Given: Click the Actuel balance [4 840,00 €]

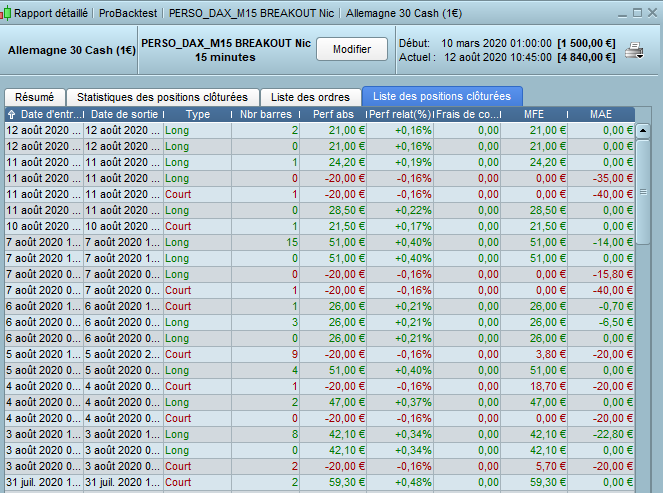Looking at the screenshot, I should pos(586,58).
